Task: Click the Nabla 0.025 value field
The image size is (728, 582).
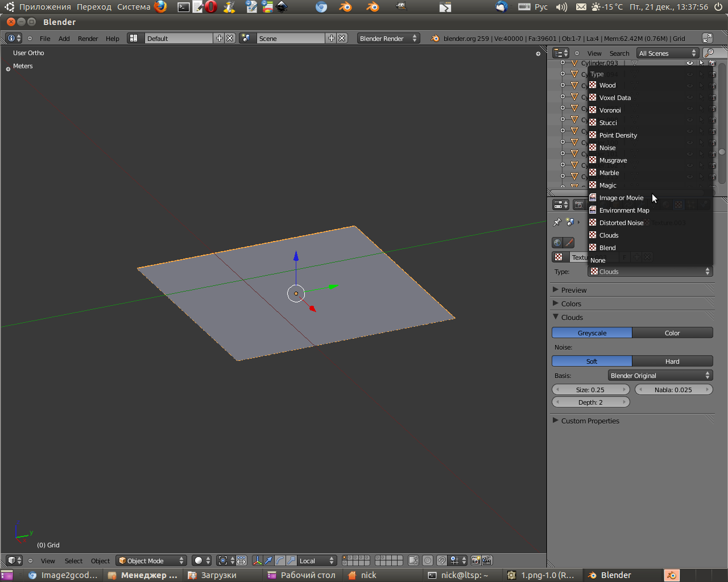Action: click(x=673, y=390)
